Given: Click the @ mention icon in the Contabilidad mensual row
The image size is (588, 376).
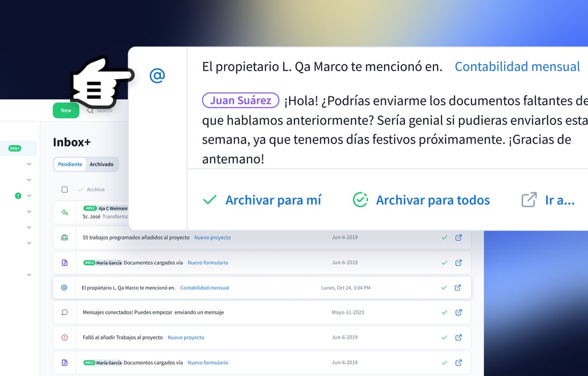Looking at the screenshot, I should pyautogui.click(x=64, y=288).
